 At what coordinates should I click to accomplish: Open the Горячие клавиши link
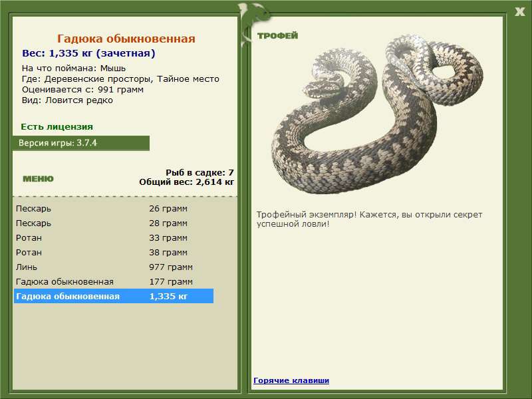(x=291, y=380)
